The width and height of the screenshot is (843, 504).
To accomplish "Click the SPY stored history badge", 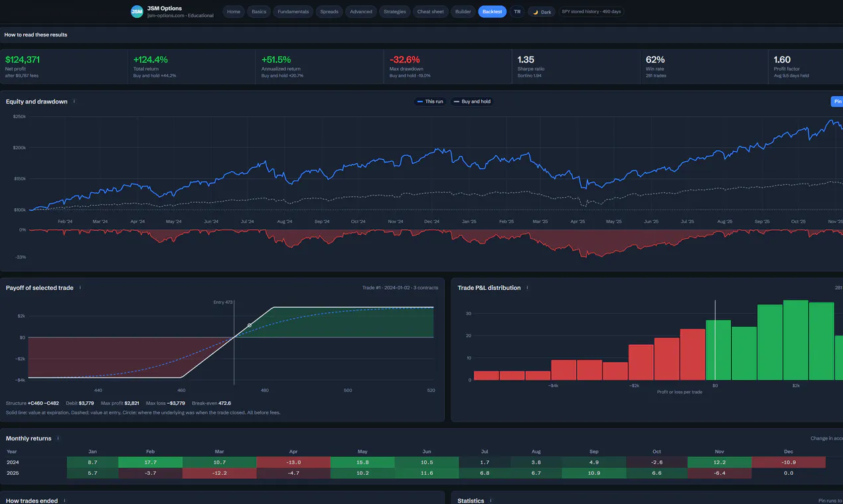I will [591, 11].
